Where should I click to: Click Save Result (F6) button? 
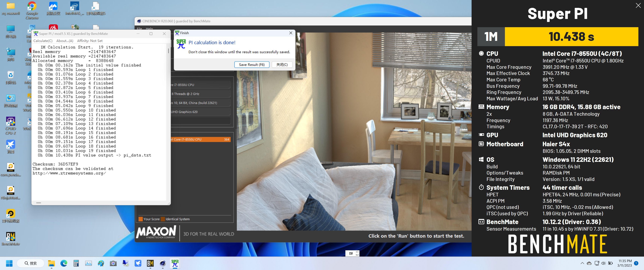(251, 65)
